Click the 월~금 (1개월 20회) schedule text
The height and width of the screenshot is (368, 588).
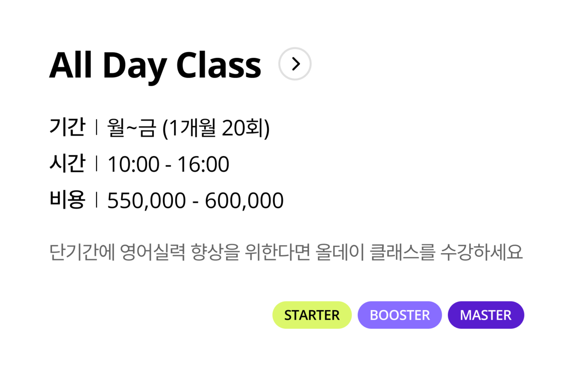click(188, 128)
